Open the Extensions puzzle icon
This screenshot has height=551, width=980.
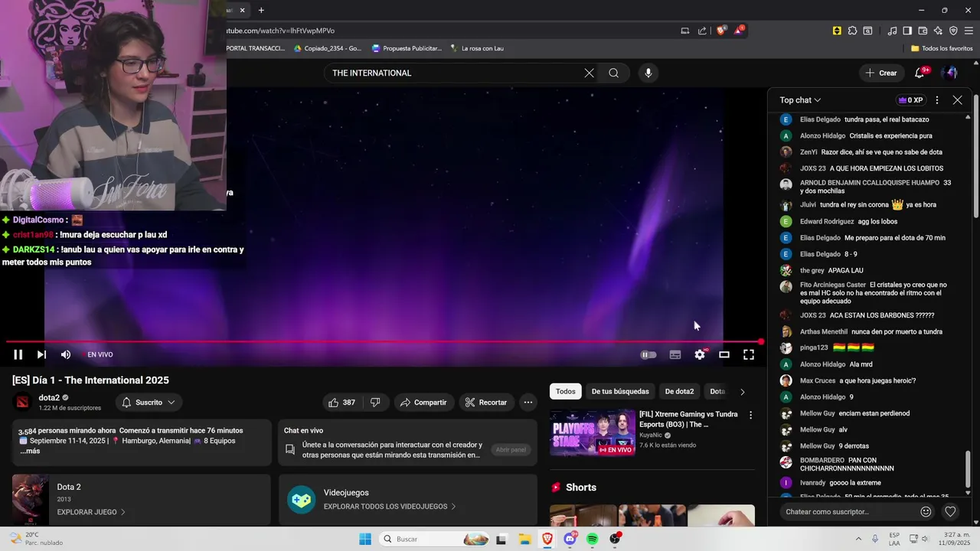(852, 31)
